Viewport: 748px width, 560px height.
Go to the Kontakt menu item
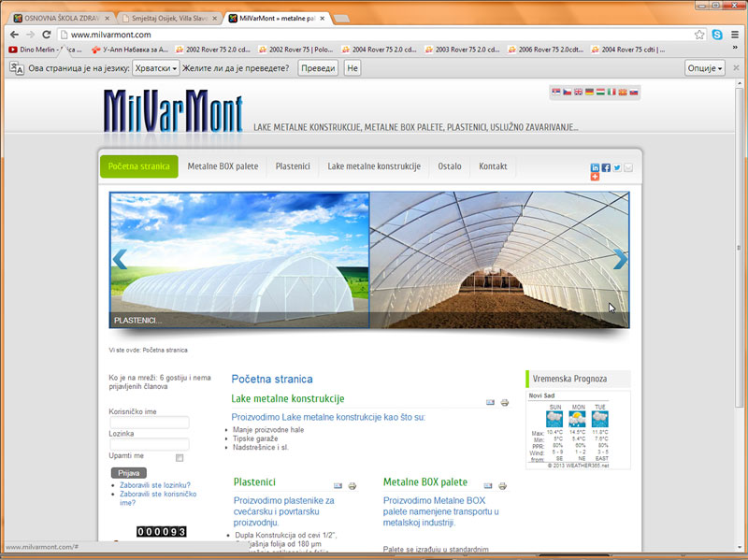(493, 166)
